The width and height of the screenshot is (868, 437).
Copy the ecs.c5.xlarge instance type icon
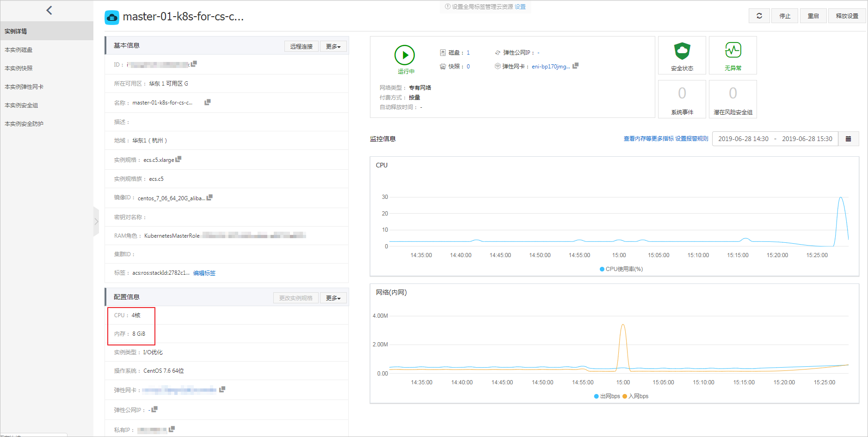pyautogui.click(x=179, y=159)
